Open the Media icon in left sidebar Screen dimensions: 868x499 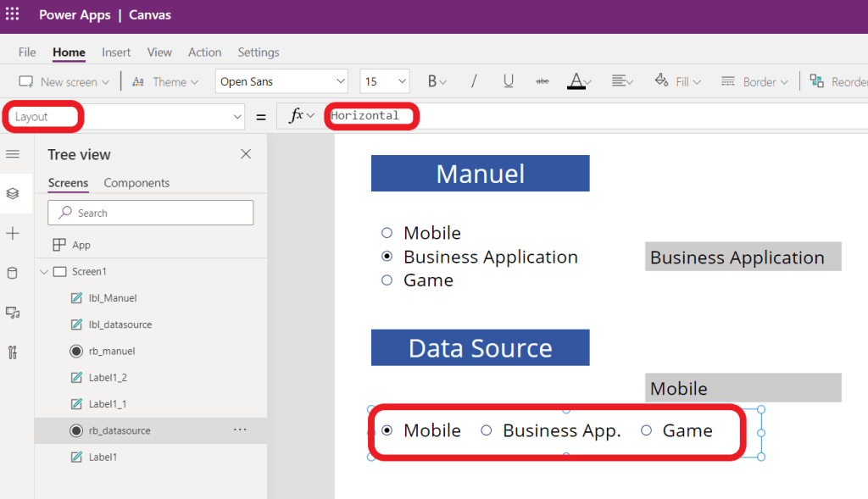[x=13, y=313]
